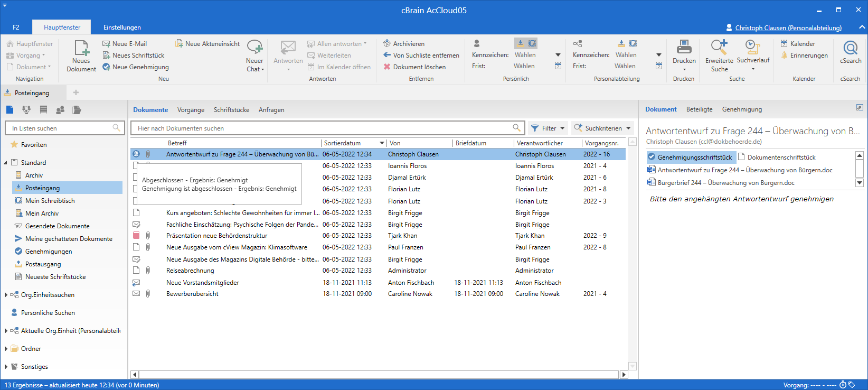Toggle the Schreibtisch flag under Persönlich
Viewport: 868px width, 390px height.
[532, 43]
